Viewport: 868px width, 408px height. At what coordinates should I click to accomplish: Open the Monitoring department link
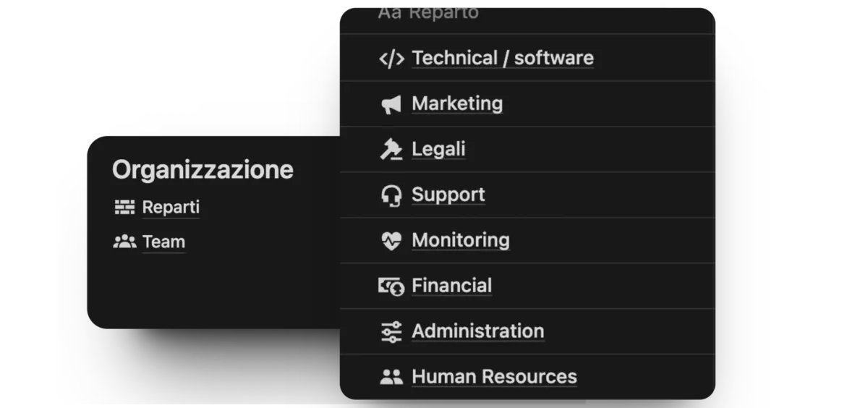(x=461, y=241)
